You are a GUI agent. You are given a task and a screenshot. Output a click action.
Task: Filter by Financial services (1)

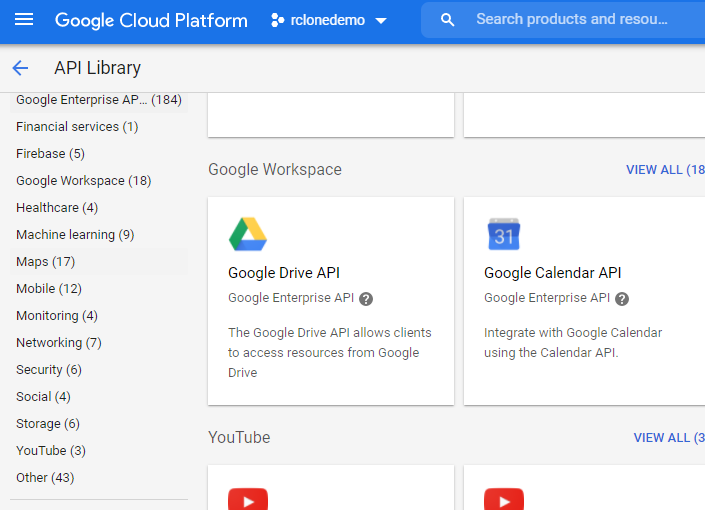point(77,127)
